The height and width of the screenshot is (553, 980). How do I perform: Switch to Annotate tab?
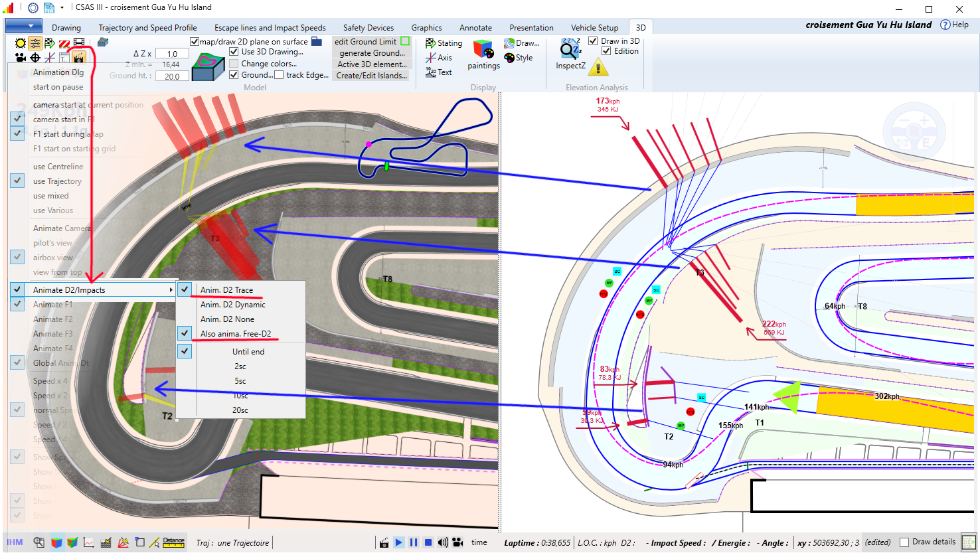coord(475,28)
